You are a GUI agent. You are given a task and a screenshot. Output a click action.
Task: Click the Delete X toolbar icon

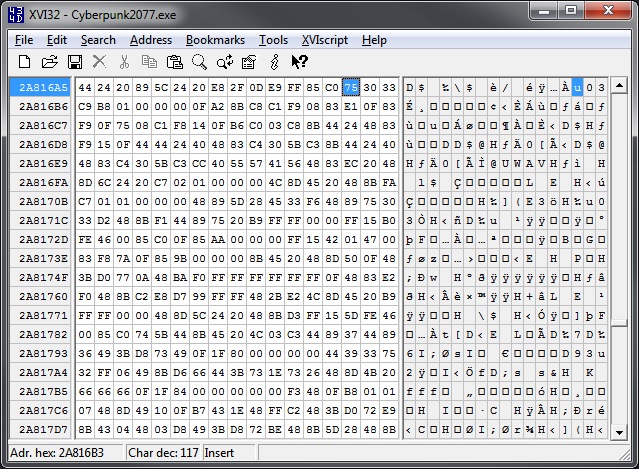tap(99, 62)
